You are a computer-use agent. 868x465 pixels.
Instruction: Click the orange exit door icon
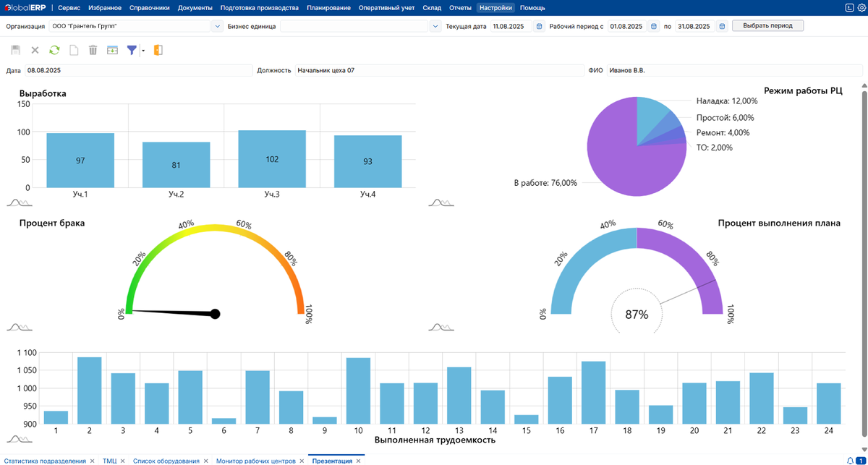point(158,50)
